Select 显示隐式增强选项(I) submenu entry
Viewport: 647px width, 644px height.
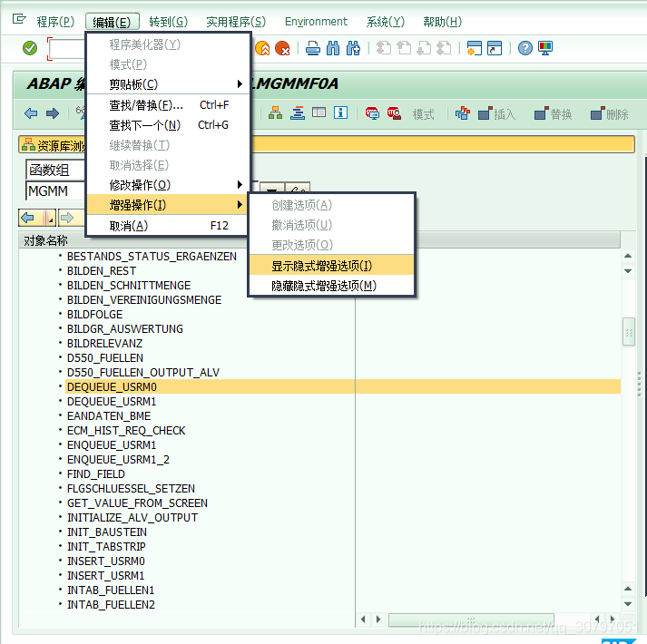click(332, 266)
